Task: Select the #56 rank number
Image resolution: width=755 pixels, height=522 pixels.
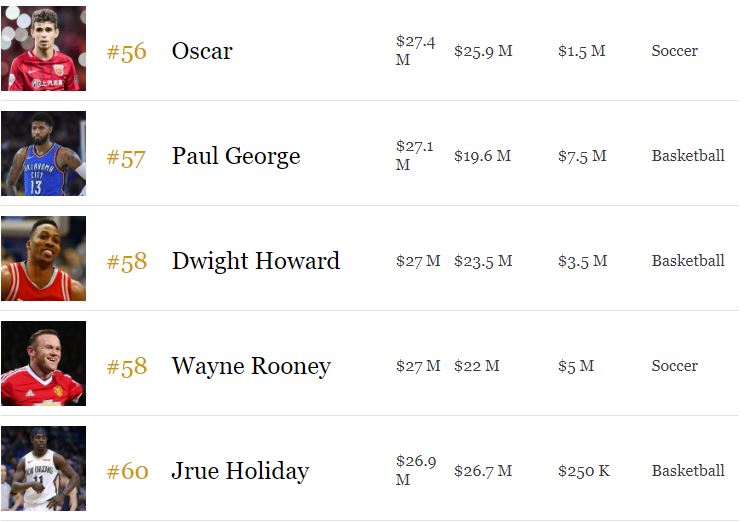Action: click(x=126, y=52)
